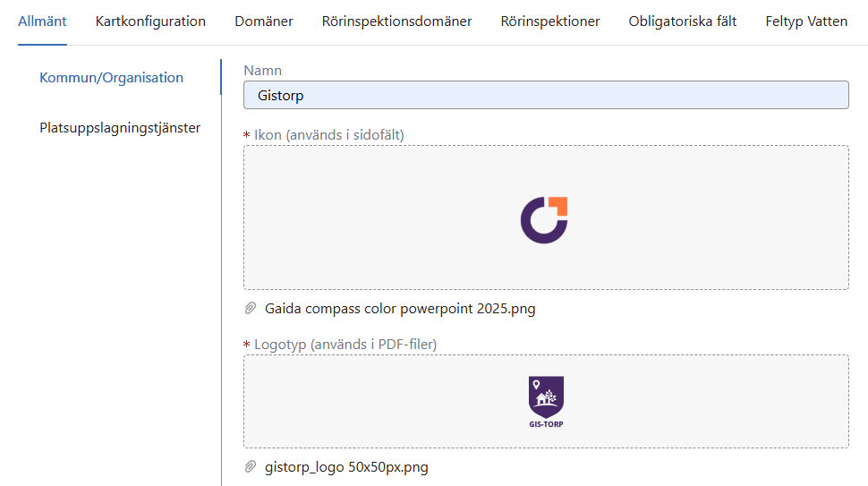Click the Namn field containing Gistorp
Image resolution: width=868 pixels, height=486 pixels.
tap(546, 96)
